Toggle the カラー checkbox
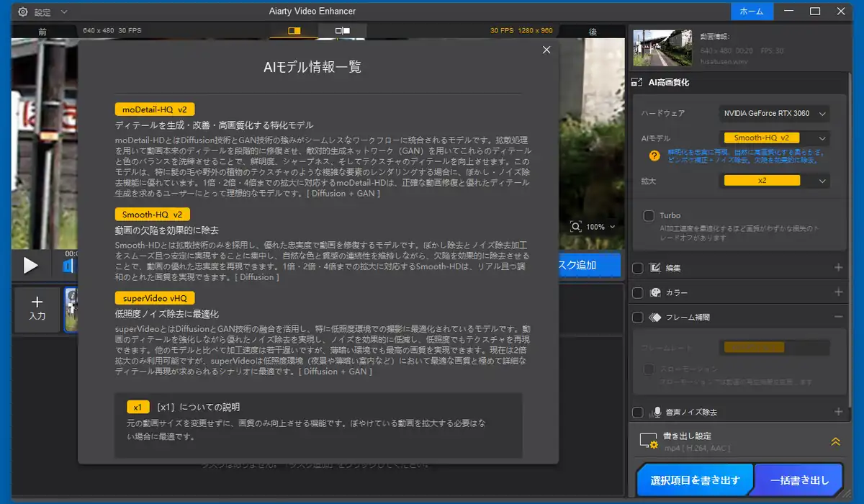Screen dimensions: 864x504 (637, 293)
